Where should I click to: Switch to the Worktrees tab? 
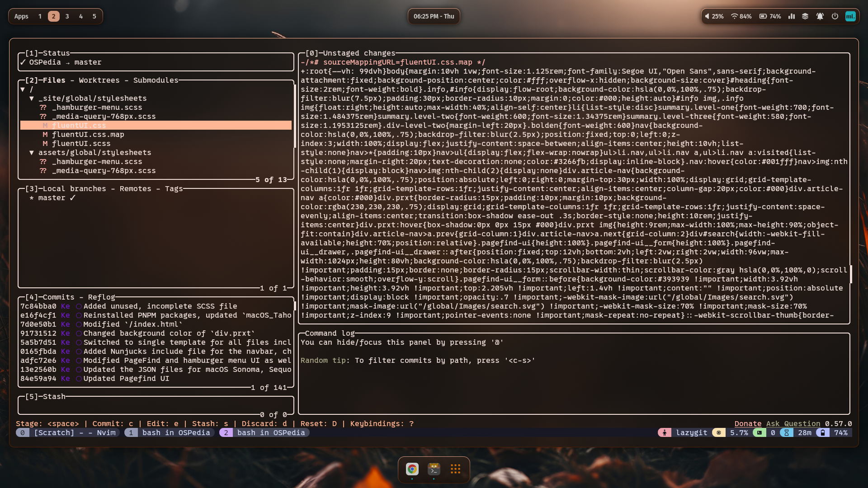point(99,80)
